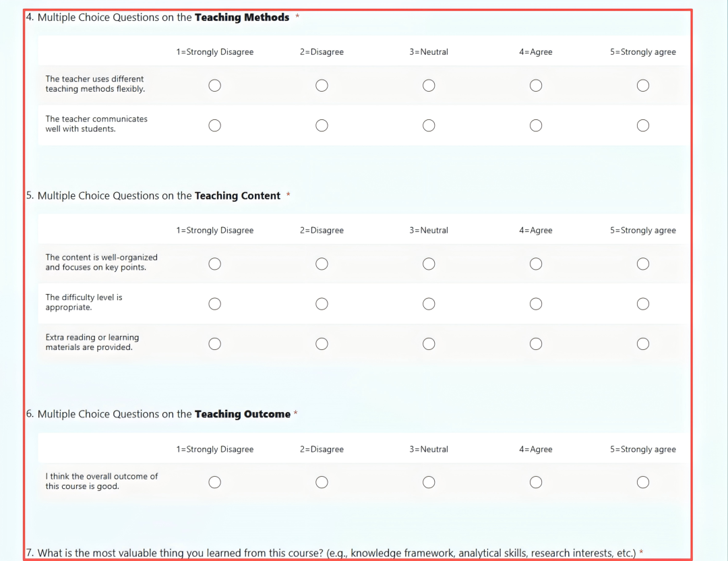
Task: Choose Neutral for content is well-organized
Action: [429, 264]
